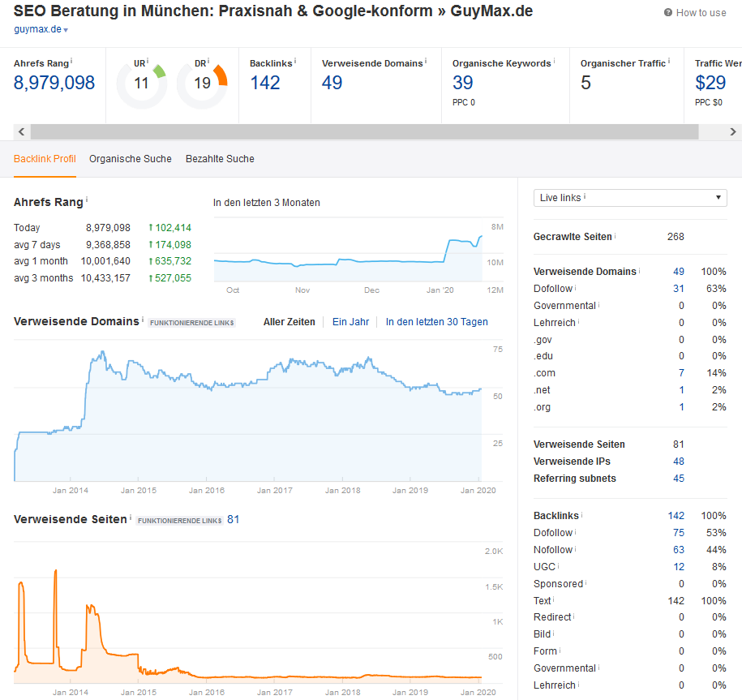Open the guymax.de domain dropdown arrow
Screen dimensions: 742x700
(x=66, y=30)
